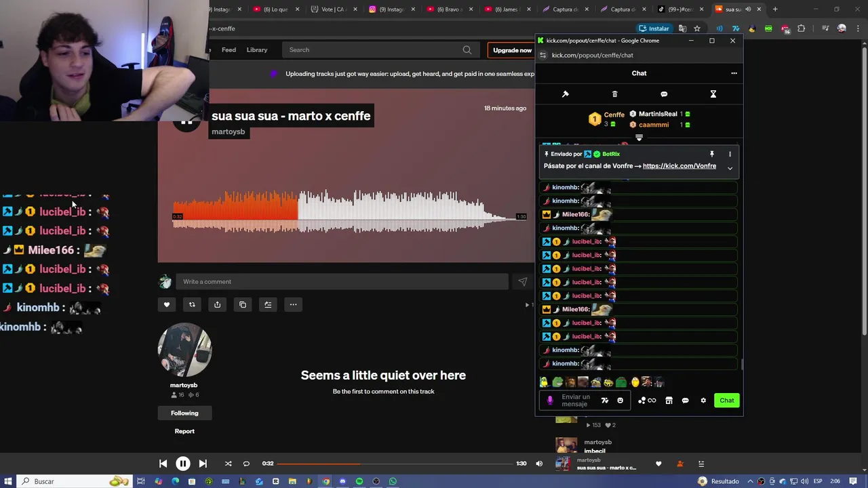Mute the volume in player bar
Viewport: 868px width, 488px height.
(x=539, y=464)
